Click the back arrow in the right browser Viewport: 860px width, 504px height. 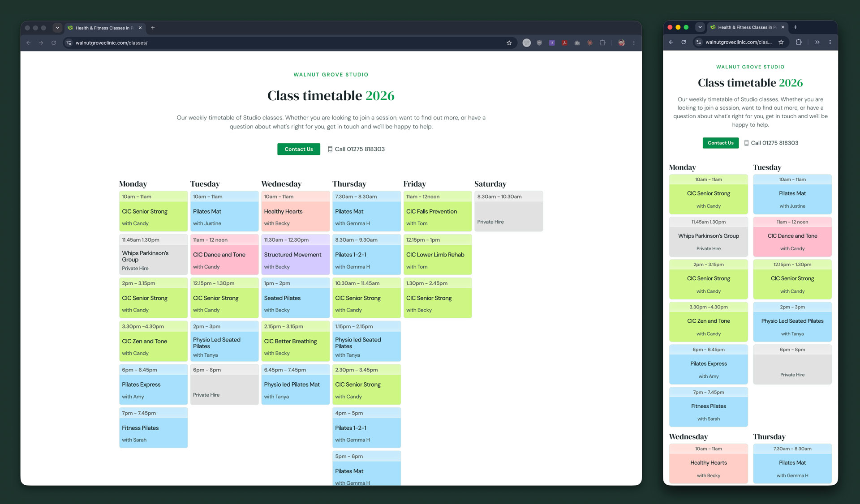(x=671, y=42)
